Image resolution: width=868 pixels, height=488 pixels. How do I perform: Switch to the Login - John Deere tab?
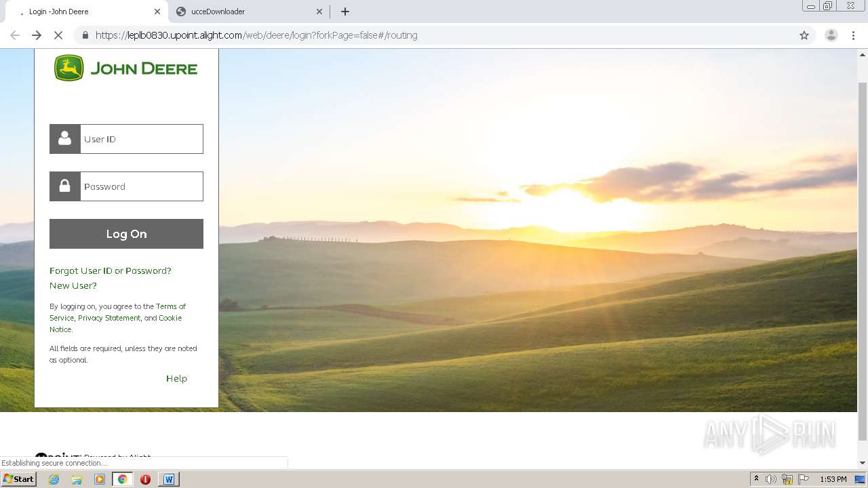[x=85, y=12]
